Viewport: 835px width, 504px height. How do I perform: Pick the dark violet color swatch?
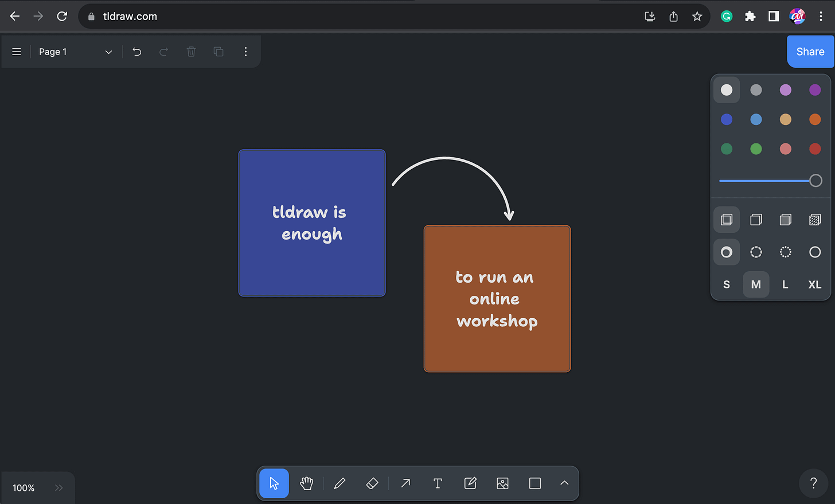click(x=815, y=90)
